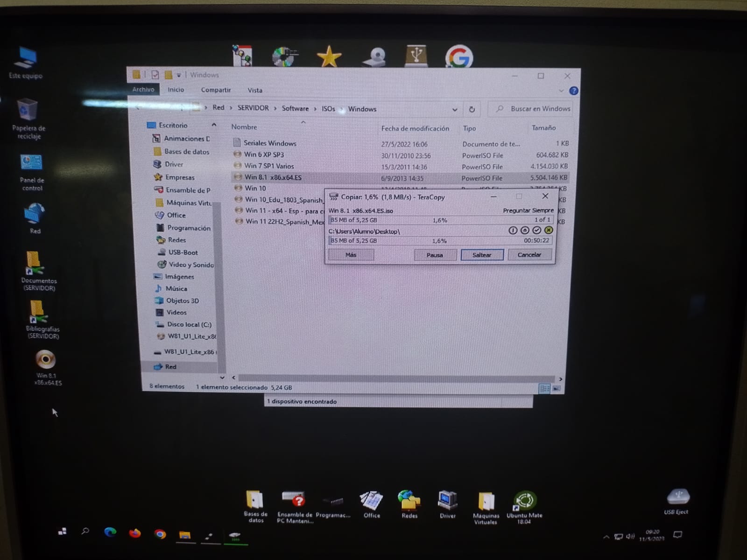
Task: Click the Ubuntu Mate 18.04 dock icon
Action: [x=524, y=507]
